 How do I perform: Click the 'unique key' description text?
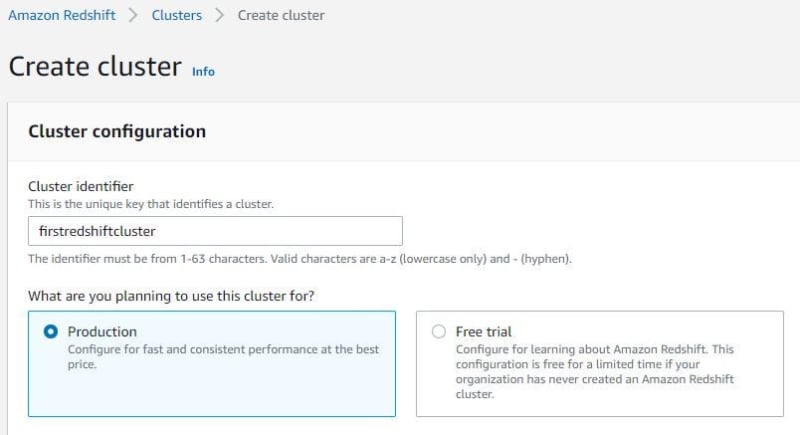(x=151, y=204)
